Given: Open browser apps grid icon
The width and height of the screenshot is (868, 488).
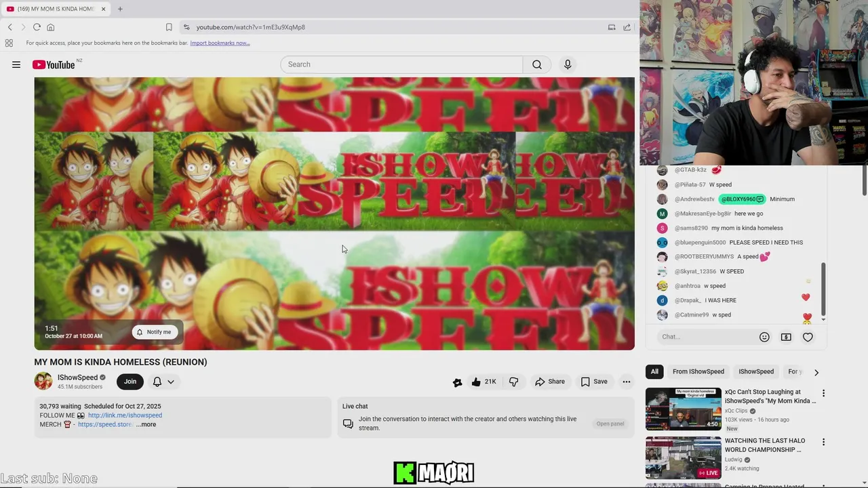Looking at the screenshot, I should click(x=9, y=43).
